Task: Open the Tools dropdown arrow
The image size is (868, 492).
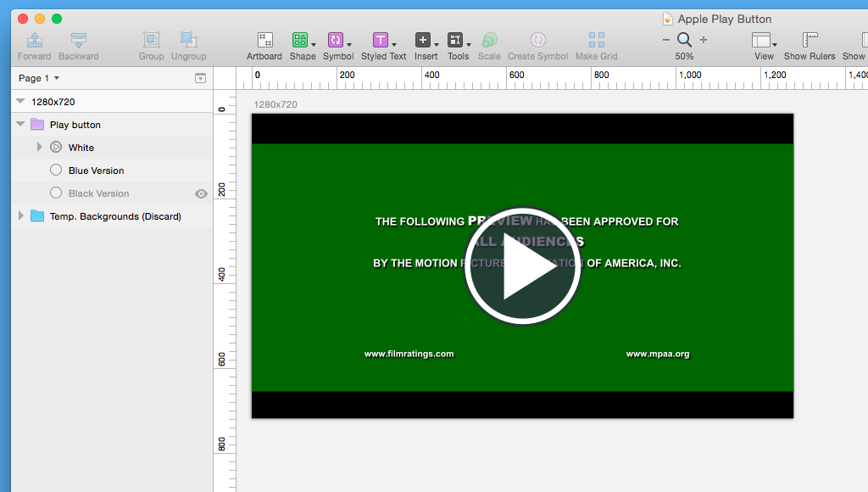Action: pos(469,45)
